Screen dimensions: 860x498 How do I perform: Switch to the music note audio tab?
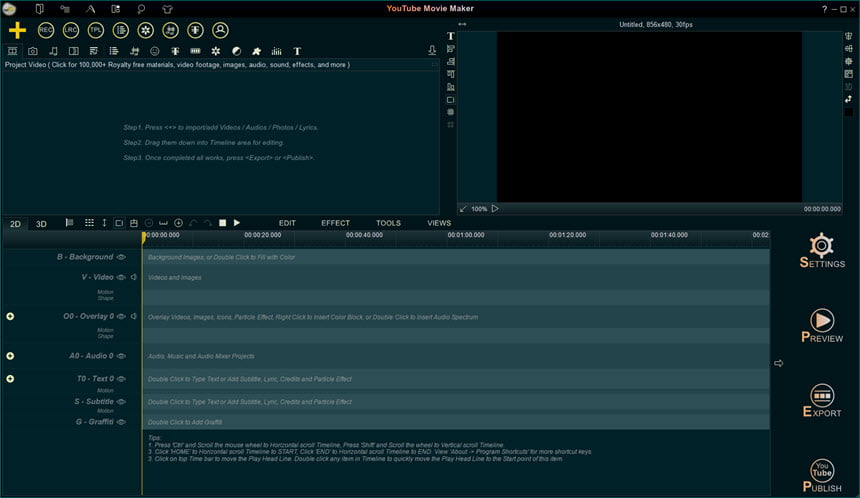tap(53, 51)
